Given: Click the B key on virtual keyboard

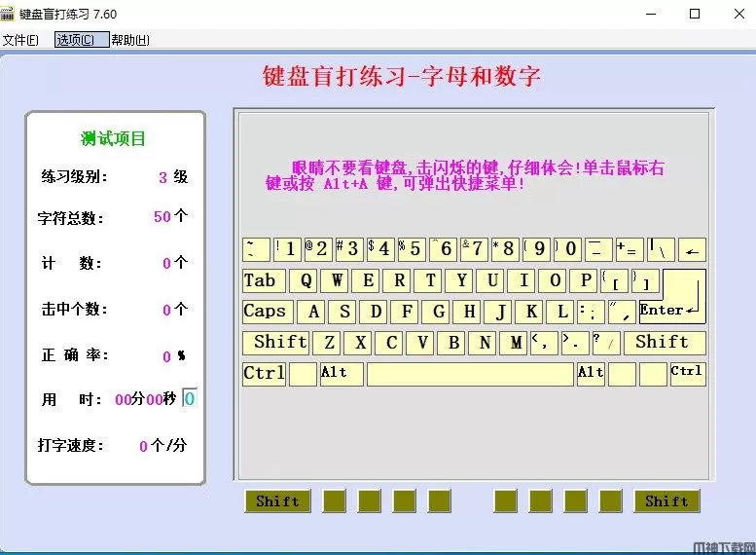Looking at the screenshot, I should (450, 343).
